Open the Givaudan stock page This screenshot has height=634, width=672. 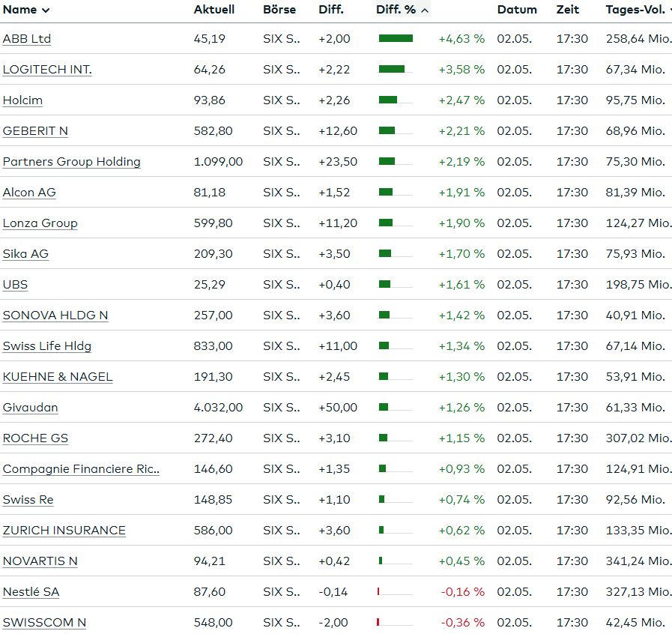click(30, 407)
